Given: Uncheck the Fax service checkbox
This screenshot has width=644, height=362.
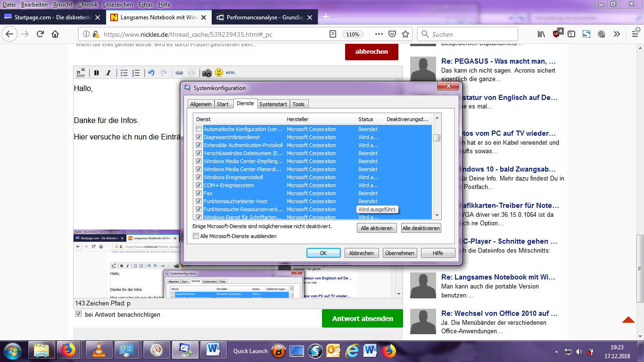Looking at the screenshot, I should 199,193.
